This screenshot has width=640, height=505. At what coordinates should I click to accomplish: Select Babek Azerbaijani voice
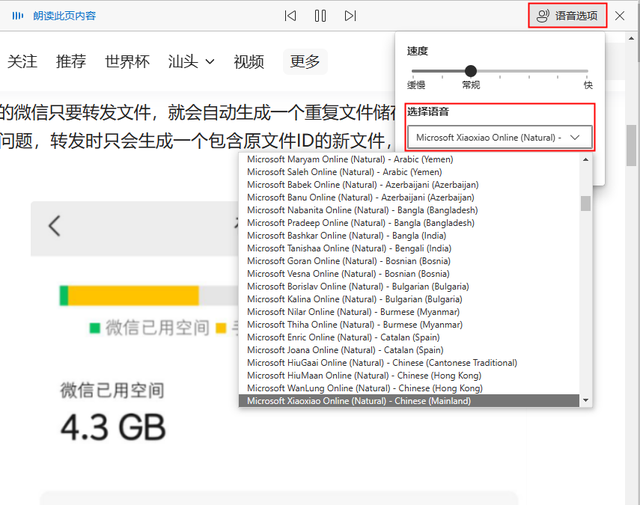pyautogui.click(x=409, y=185)
